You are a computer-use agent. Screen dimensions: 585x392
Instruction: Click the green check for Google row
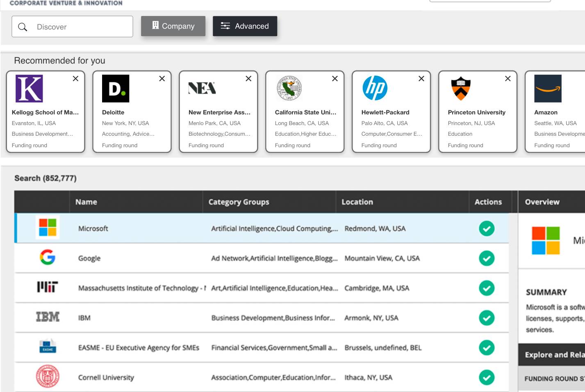point(487,258)
